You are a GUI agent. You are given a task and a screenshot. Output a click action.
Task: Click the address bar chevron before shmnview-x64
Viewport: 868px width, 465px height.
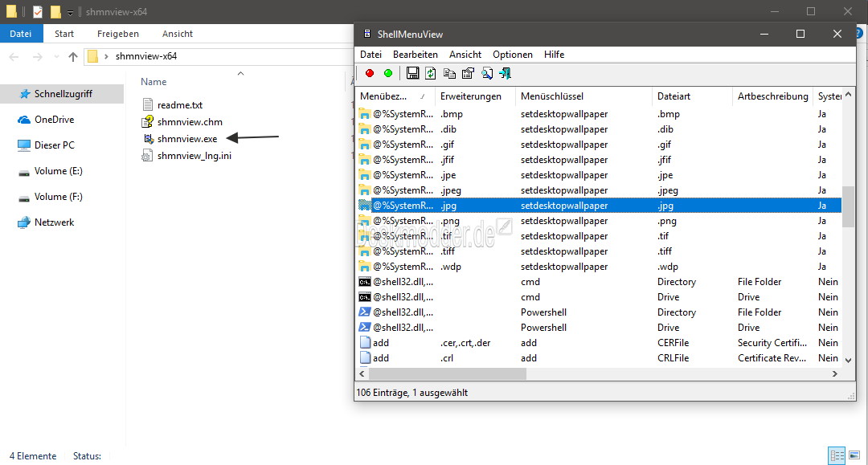tap(106, 56)
